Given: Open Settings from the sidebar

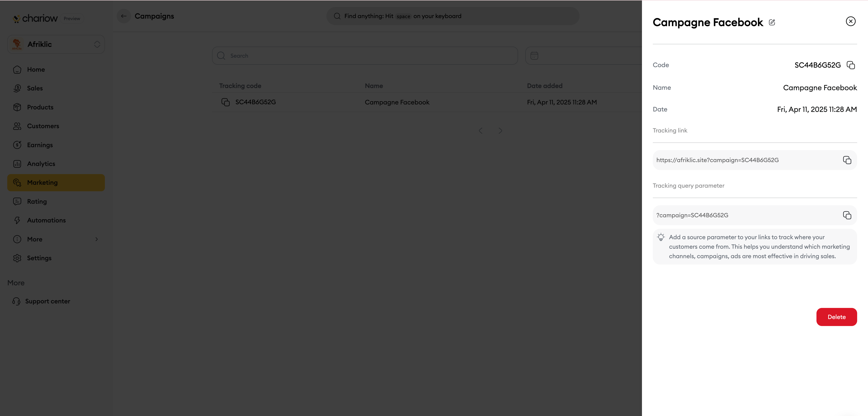Looking at the screenshot, I should 56,258.
